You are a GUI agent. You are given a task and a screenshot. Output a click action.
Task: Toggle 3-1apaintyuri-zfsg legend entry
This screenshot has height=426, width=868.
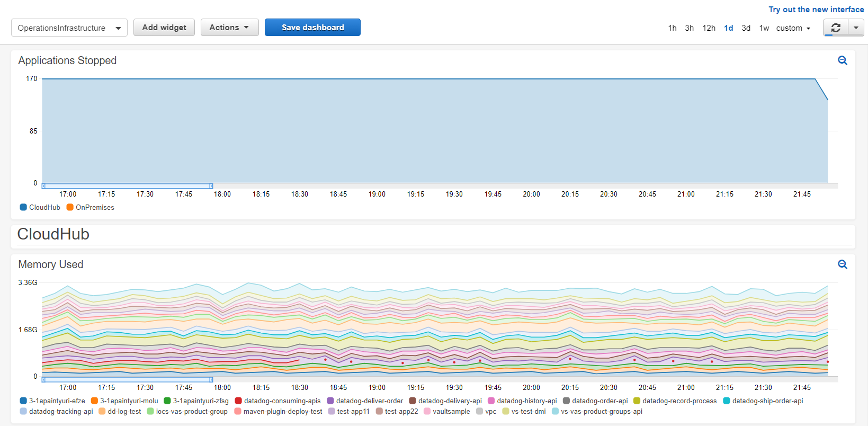coord(196,401)
